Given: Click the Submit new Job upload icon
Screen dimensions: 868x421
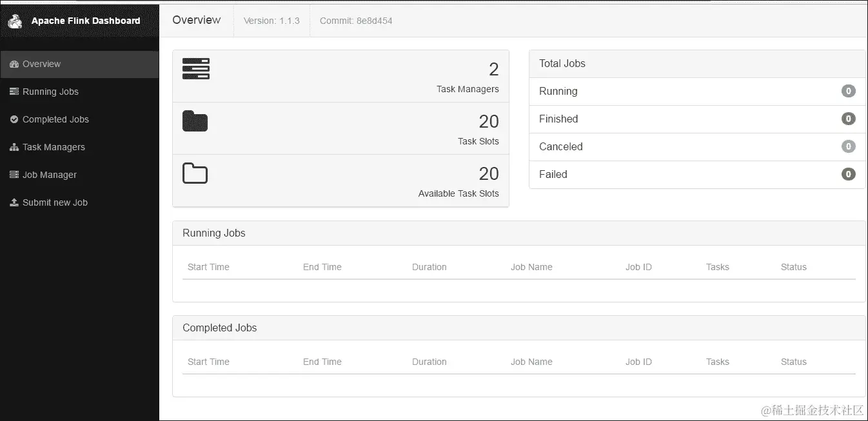Looking at the screenshot, I should tap(14, 202).
